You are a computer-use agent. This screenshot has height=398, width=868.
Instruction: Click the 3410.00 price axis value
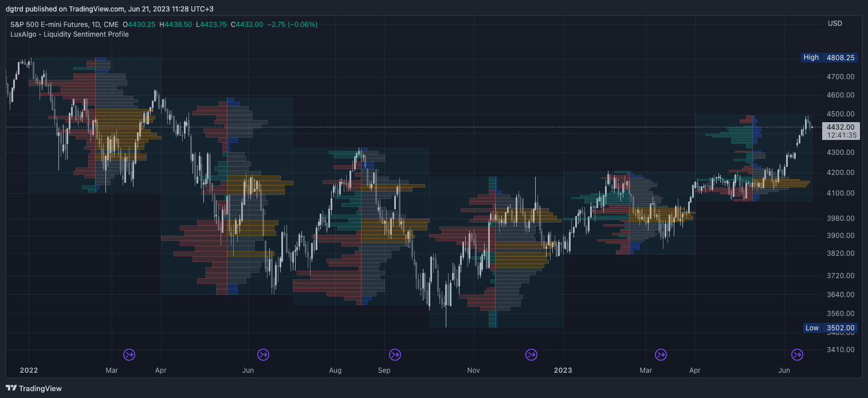(x=840, y=350)
